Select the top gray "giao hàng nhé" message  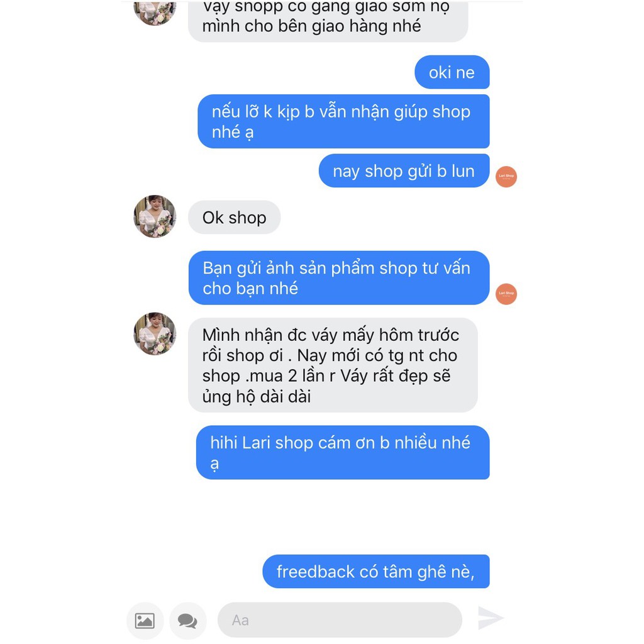(328, 21)
